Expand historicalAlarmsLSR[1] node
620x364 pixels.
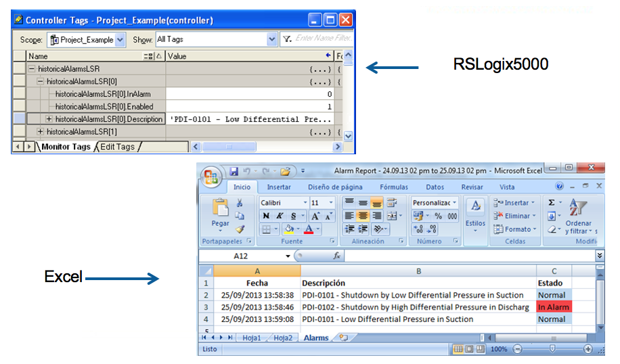coord(41,132)
